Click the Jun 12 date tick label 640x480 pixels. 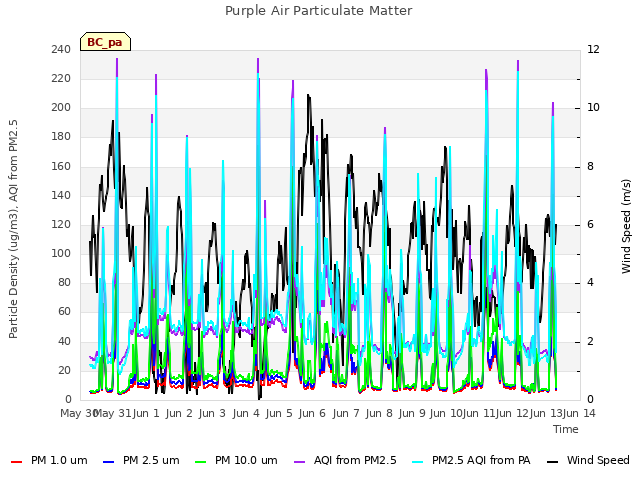point(512,413)
